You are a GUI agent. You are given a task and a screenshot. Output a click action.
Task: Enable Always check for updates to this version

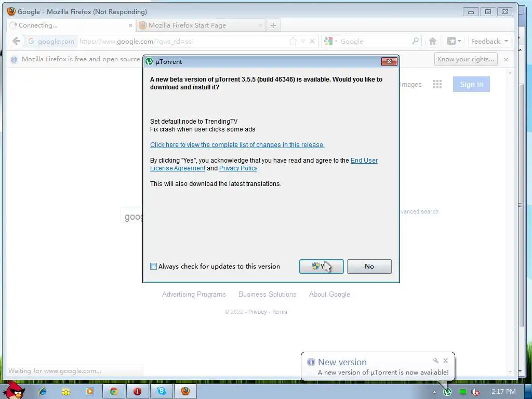(x=153, y=267)
